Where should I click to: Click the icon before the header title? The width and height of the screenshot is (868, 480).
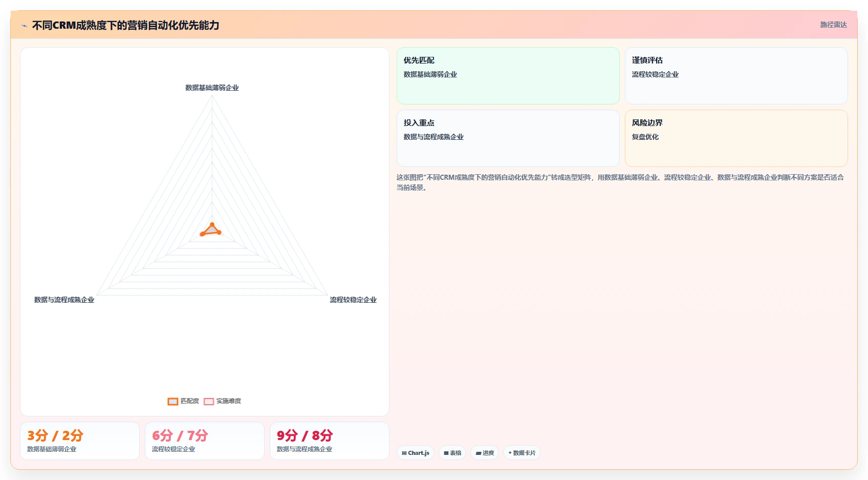(24, 26)
